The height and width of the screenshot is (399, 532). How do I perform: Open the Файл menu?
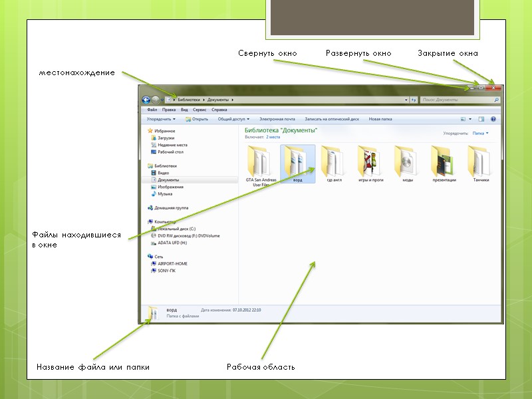click(x=152, y=110)
